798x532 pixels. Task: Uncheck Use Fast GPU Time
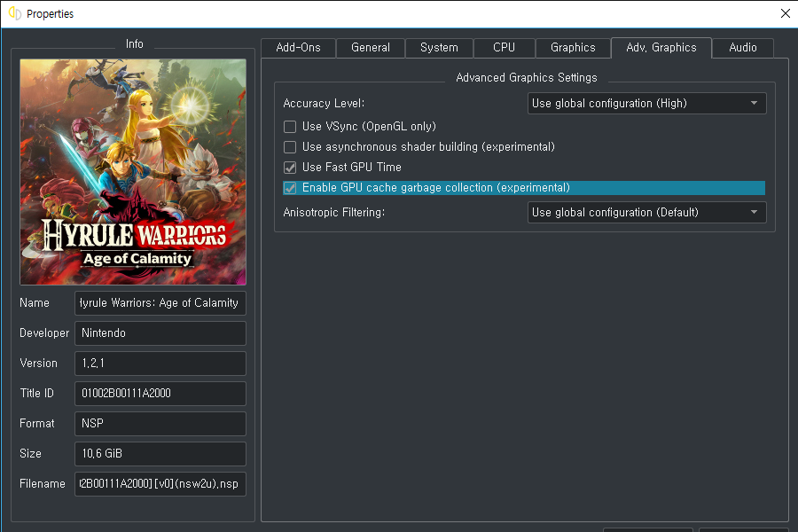point(290,168)
